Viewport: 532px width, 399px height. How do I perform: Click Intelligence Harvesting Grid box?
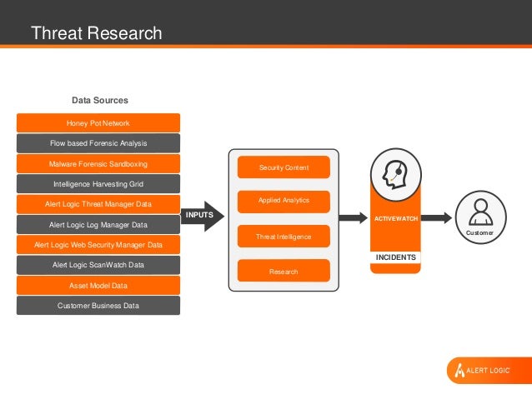click(98, 184)
